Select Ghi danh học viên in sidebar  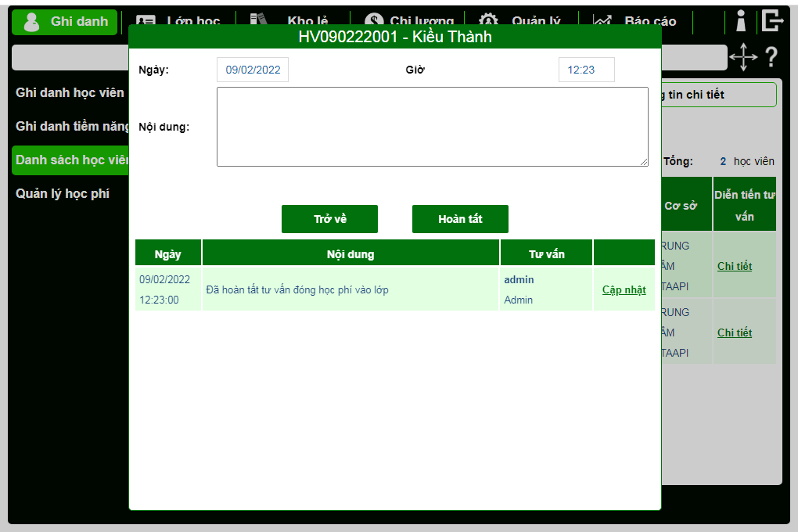70,92
